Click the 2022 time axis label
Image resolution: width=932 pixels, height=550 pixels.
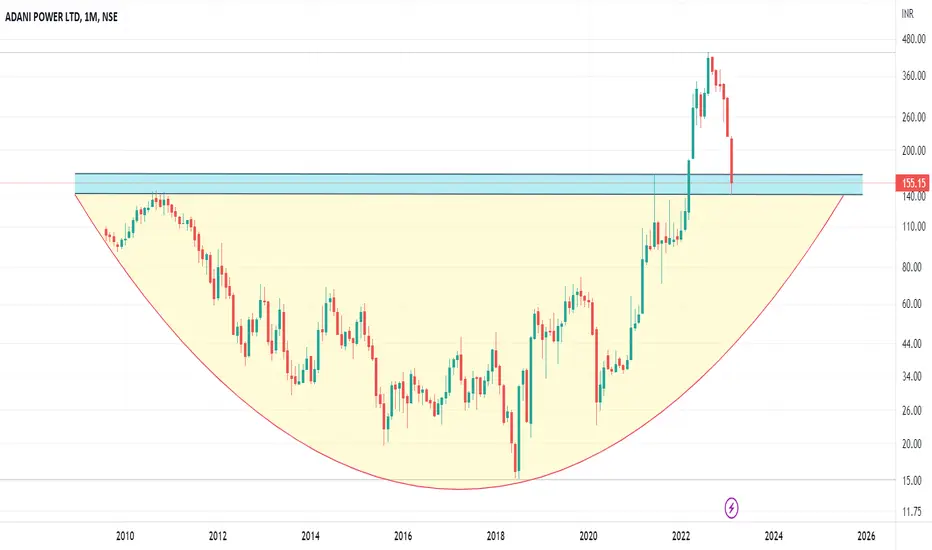pyautogui.click(x=681, y=536)
